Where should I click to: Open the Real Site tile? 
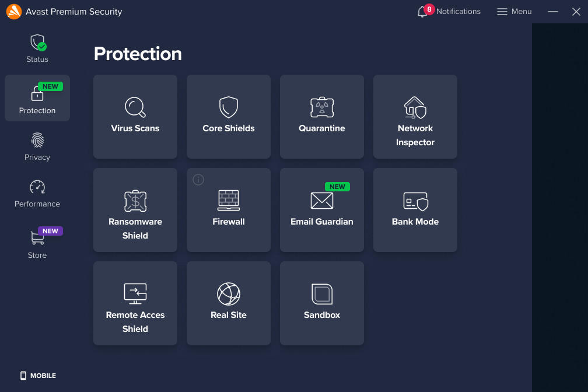click(x=229, y=303)
